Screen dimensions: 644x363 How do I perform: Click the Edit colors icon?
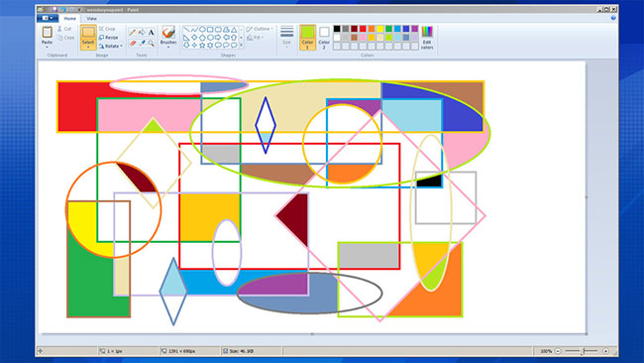coord(427,37)
